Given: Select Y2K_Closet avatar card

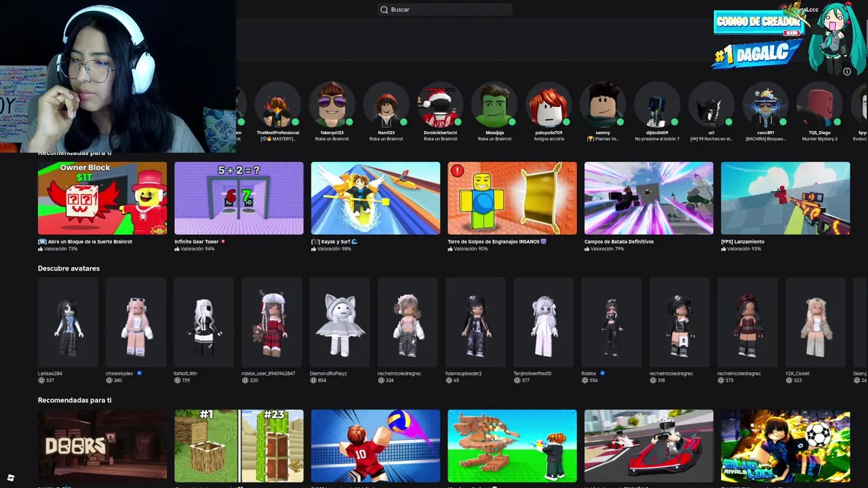Looking at the screenshot, I should [815, 323].
